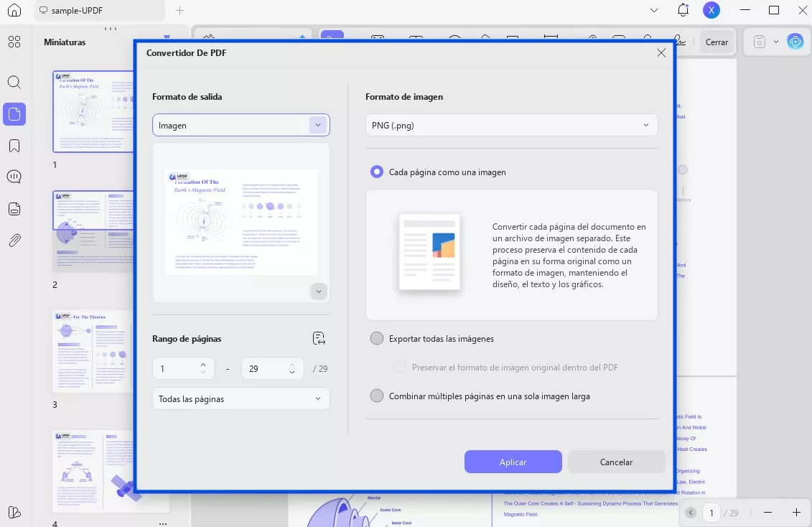Click the Convertidor De PDF title
Image resolution: width=812 pixels, height=527 pixels.
click(x=186, y=53)
